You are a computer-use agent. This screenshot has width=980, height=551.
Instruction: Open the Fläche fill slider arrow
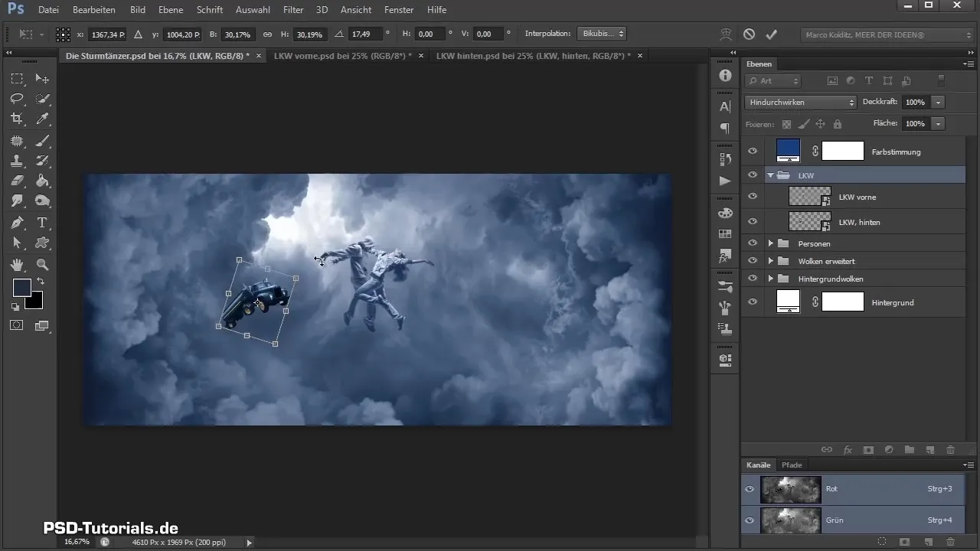coord(939,123)
